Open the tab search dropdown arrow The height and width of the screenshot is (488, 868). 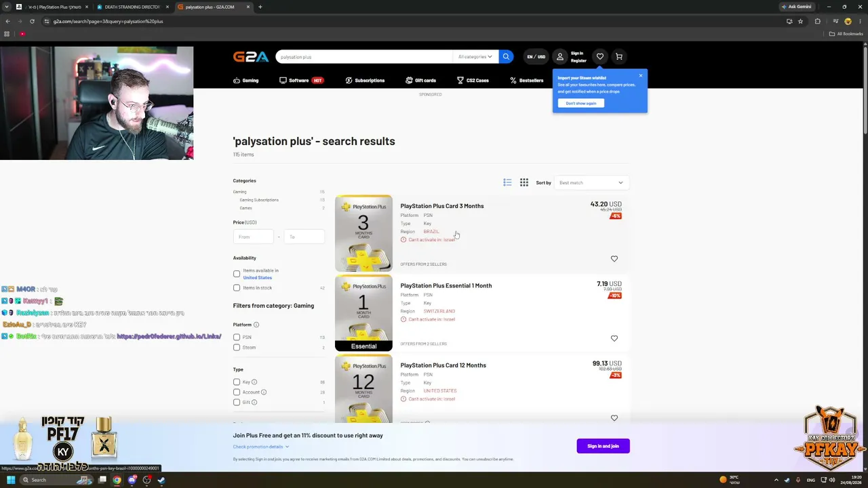click(x=7, y=7)
